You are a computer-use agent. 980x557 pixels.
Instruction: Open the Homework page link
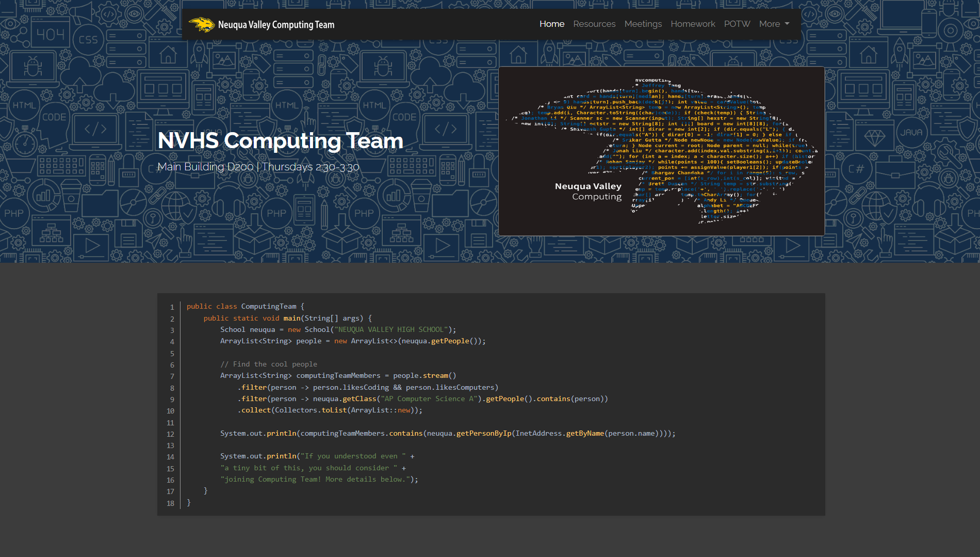tap(692, 24)
